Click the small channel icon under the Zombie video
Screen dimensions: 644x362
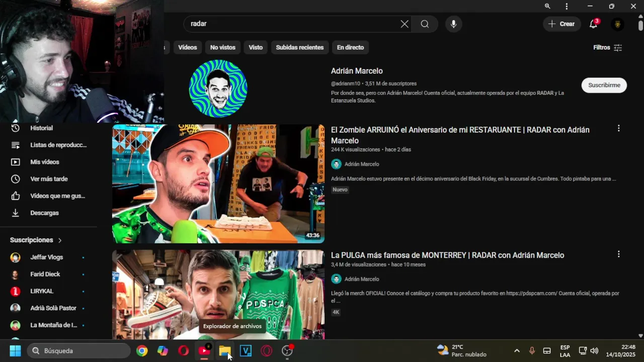(x=336, y=164)
